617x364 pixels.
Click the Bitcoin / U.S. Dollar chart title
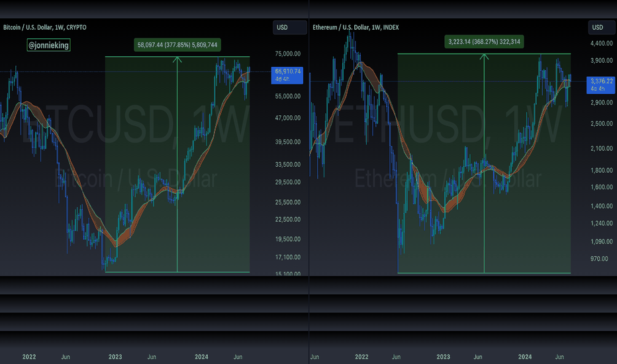(x=45, y=28)
